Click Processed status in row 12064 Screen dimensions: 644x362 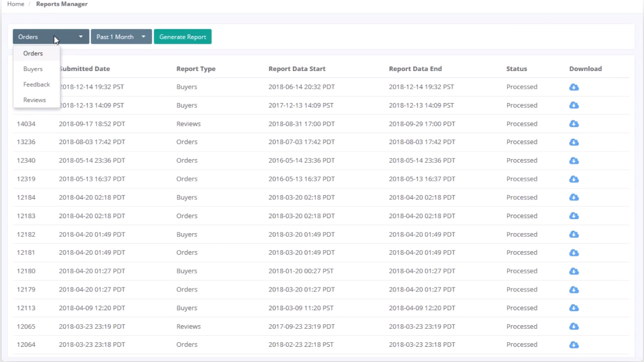tap(522, 345)
